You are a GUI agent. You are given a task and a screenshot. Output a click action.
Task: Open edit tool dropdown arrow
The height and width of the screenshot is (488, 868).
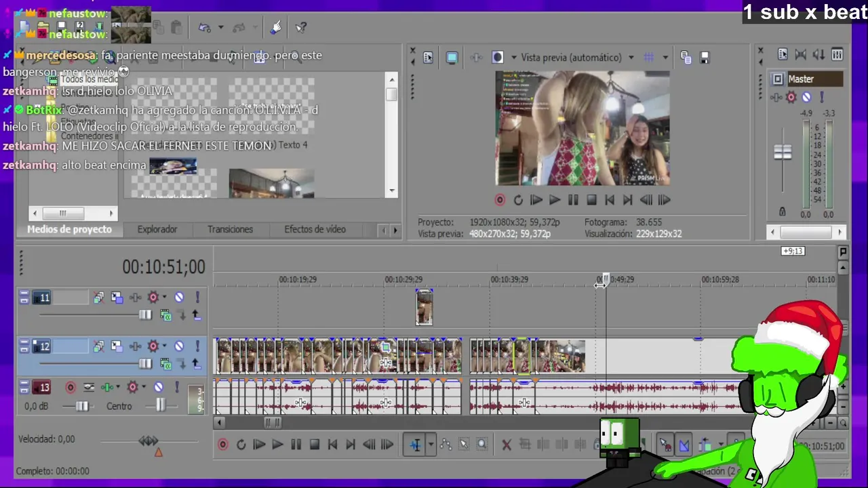tap(431, 445)
